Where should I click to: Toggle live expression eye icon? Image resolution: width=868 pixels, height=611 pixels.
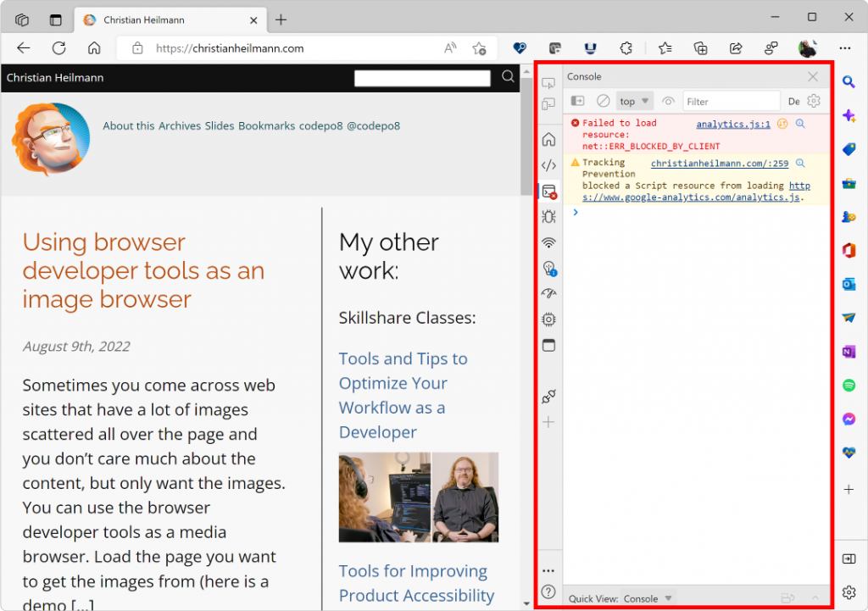pyautogui.click(x=668, y=102)
